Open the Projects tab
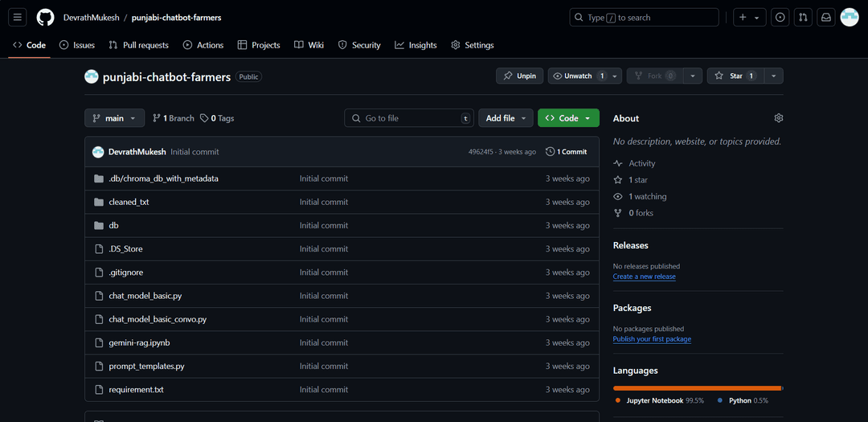 coord(259,45)
